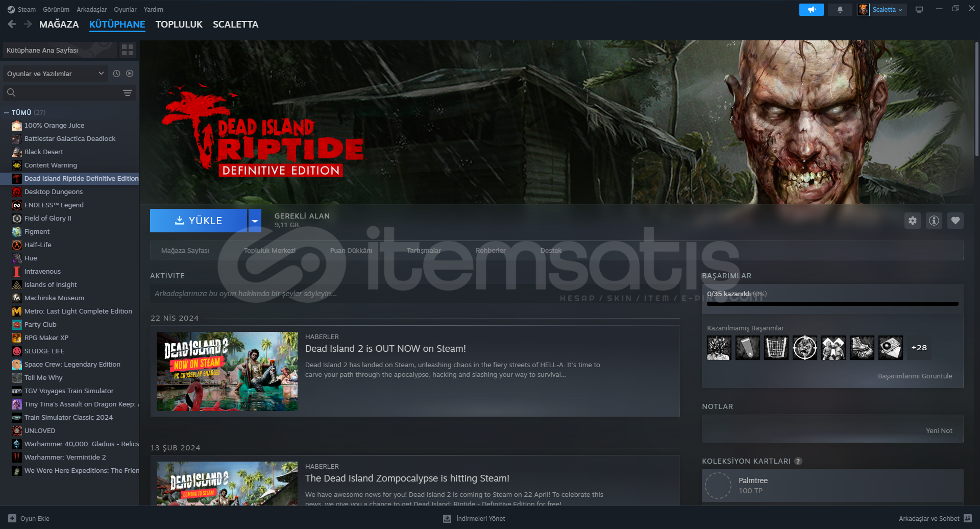Toggle ready-to-play filter icon
Screen dimensions: 980x529
(x=130, y=74)
